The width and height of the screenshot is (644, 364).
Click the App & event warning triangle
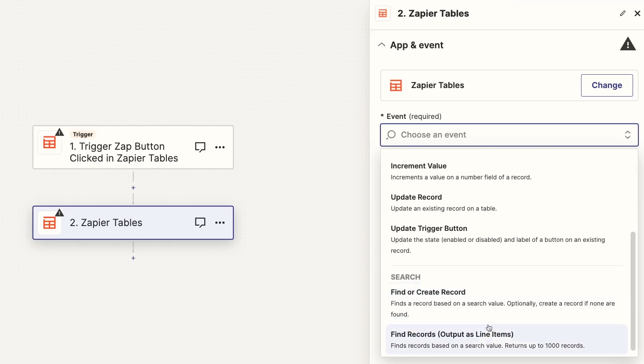tap(628, 44)
